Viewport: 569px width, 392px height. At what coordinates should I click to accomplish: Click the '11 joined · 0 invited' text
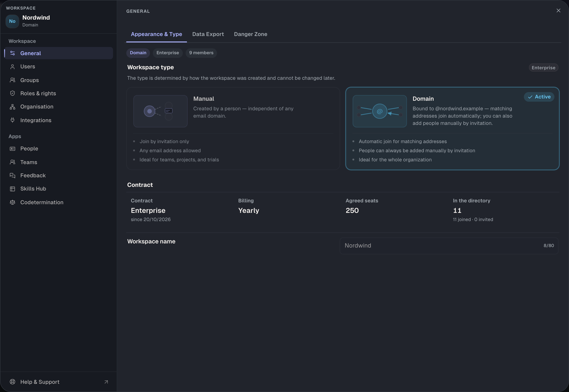click(473, 219)
